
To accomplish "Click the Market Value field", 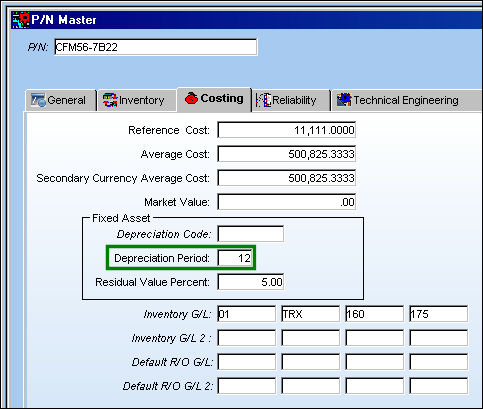I will point(287,202).
